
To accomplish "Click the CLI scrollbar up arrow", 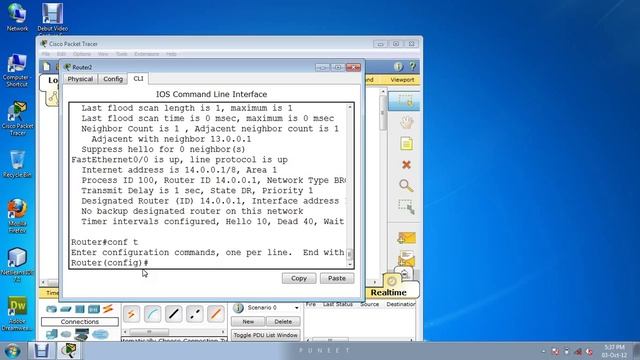I will pyautogui.click(x=349, y=107).
